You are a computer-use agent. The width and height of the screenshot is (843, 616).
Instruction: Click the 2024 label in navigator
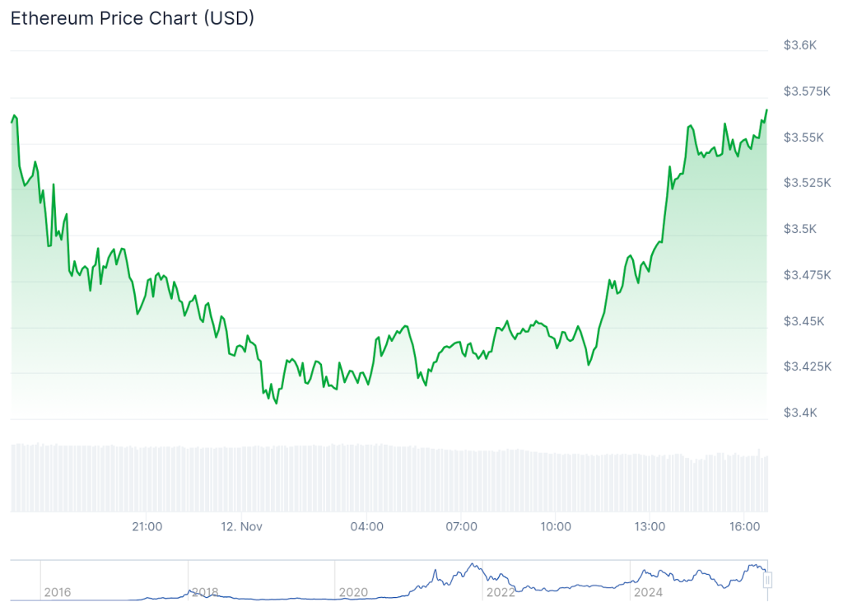647,592
